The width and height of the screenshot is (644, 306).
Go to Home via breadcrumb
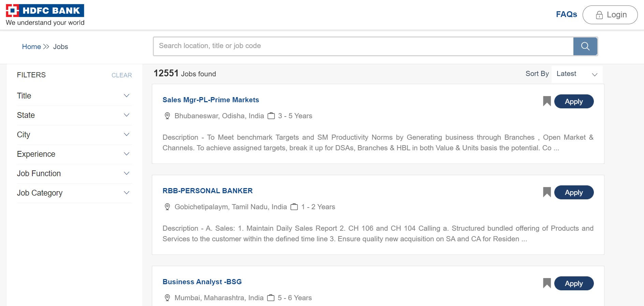point(31,47)
